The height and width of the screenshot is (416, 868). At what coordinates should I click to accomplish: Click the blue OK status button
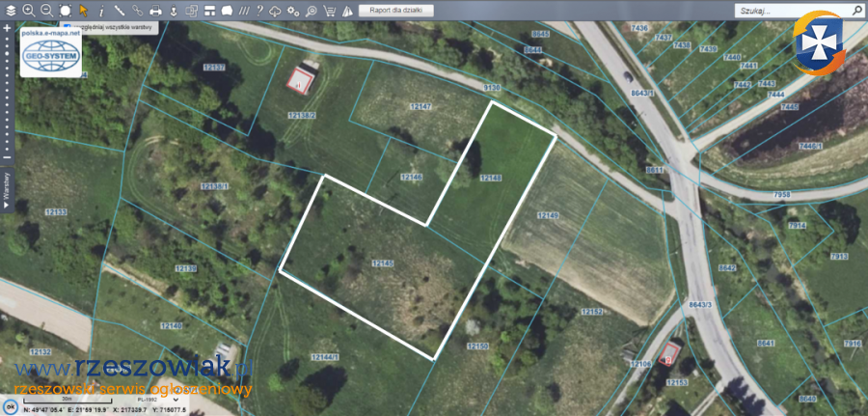click(11, 407)
